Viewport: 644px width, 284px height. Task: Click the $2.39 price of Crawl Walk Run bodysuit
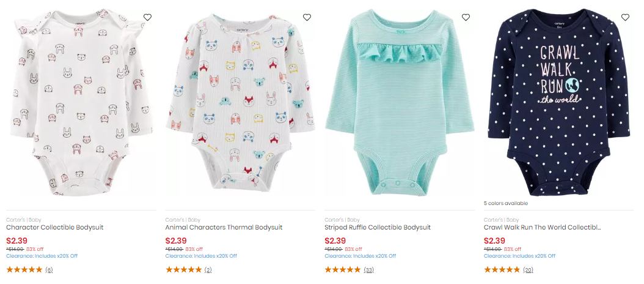pyautogui.click(x=494, y=241)
